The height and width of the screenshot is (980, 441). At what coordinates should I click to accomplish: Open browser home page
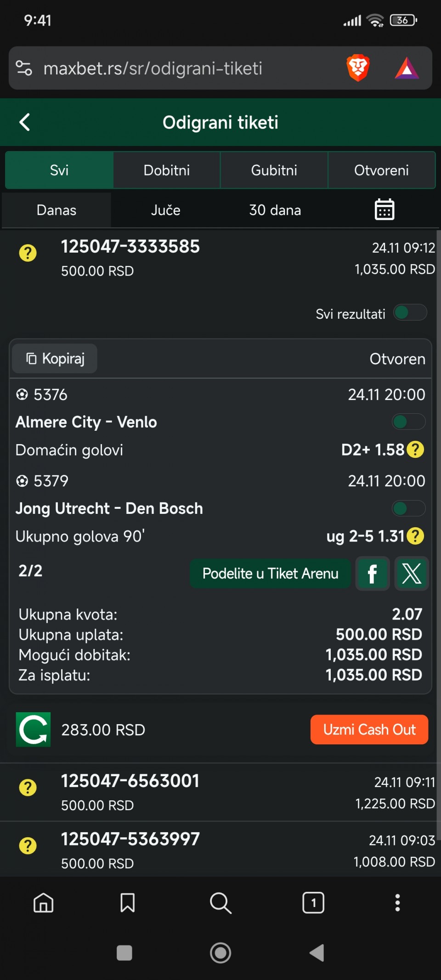(44, 903)
